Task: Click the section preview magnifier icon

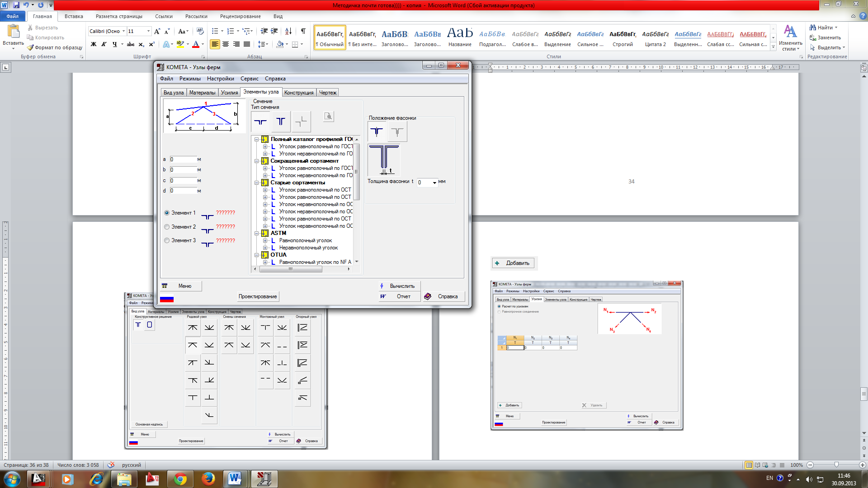Action: [329, 117]
